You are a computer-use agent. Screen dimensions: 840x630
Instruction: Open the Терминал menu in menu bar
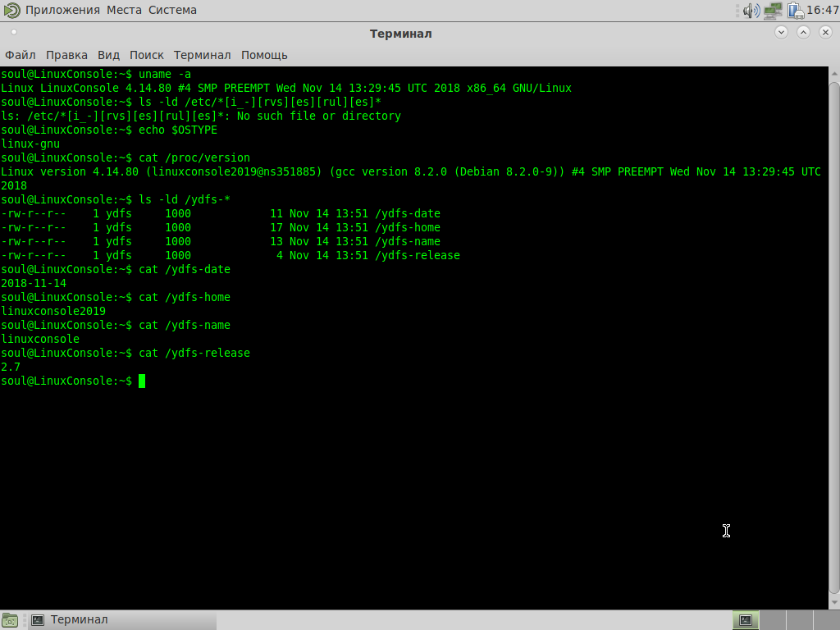pyautogui.click(x=202, y=55)
